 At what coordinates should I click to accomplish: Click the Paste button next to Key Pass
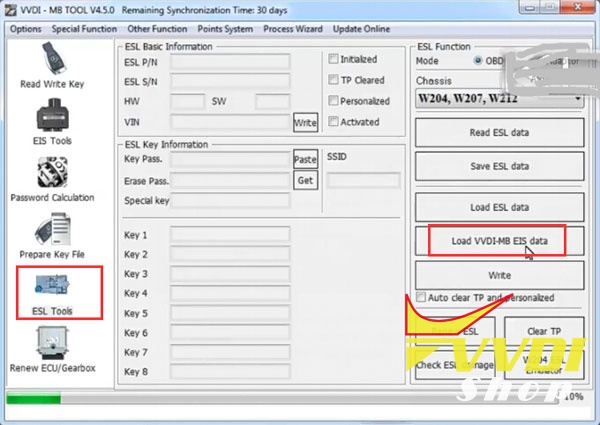click(x=305, y=159)
